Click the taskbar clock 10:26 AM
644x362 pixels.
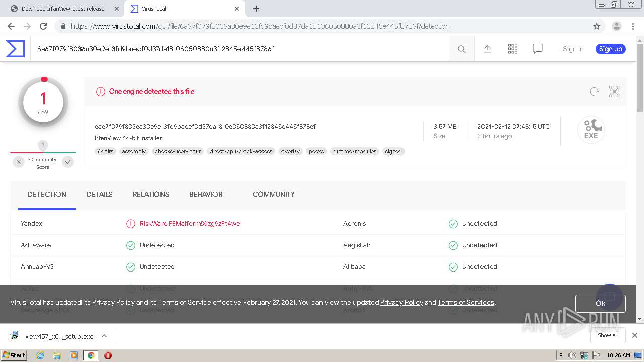(x=618, y=355)
